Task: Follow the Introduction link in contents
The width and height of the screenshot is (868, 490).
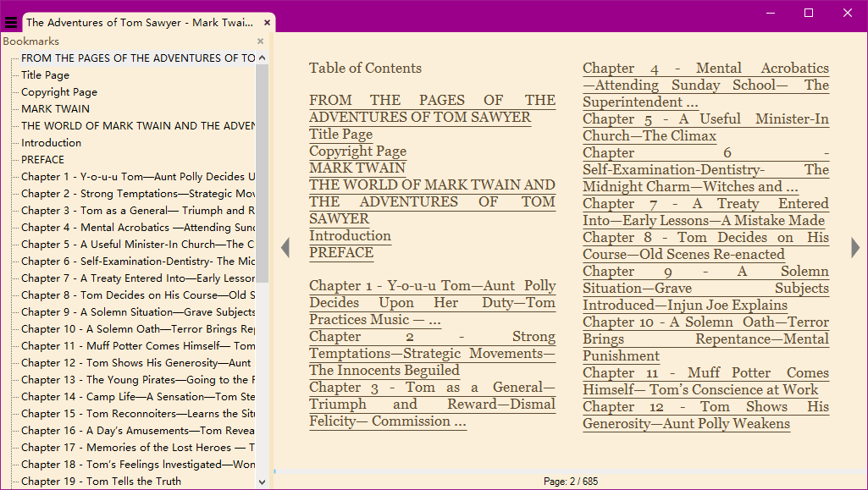Action: coord(350,235)
